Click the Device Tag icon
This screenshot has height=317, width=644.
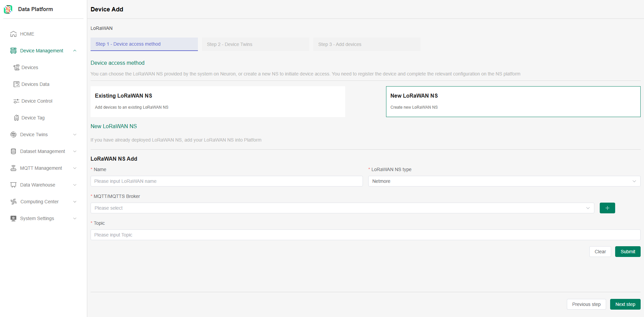click(16, 118)
